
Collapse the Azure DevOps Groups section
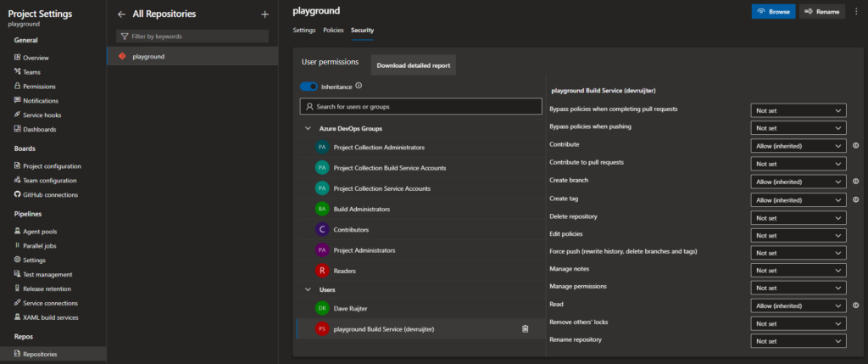pos(307,128)
